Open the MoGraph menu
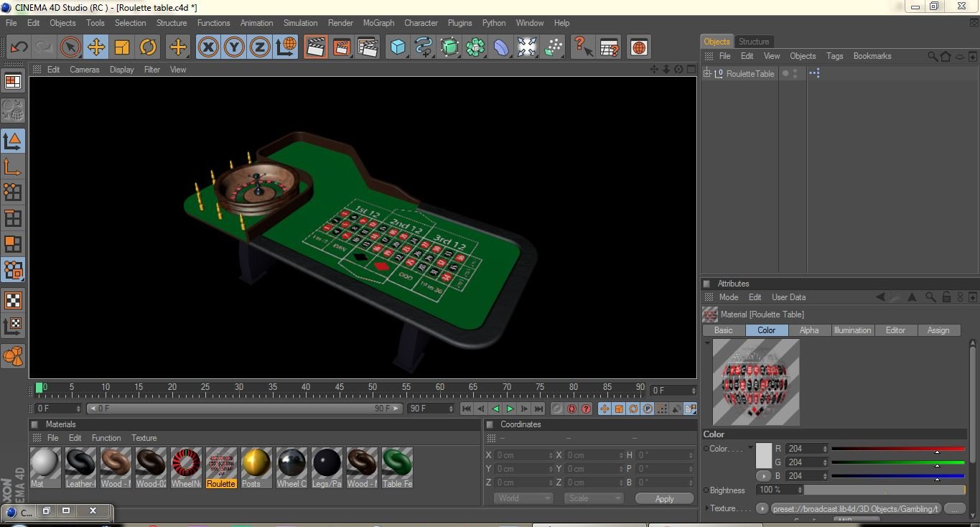Screen dimensions: 980x527 pyautogui.click(x=378, y=22)
